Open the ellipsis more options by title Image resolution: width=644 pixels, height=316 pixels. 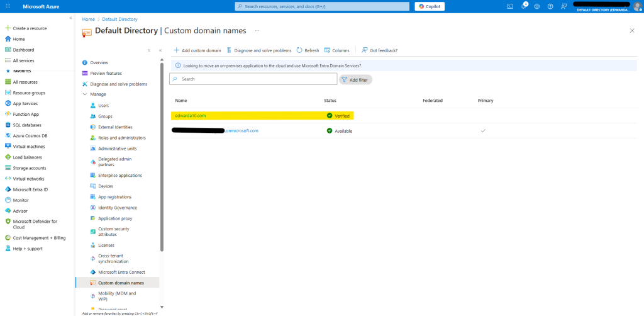pyautogui.click(x=257, y=30)
